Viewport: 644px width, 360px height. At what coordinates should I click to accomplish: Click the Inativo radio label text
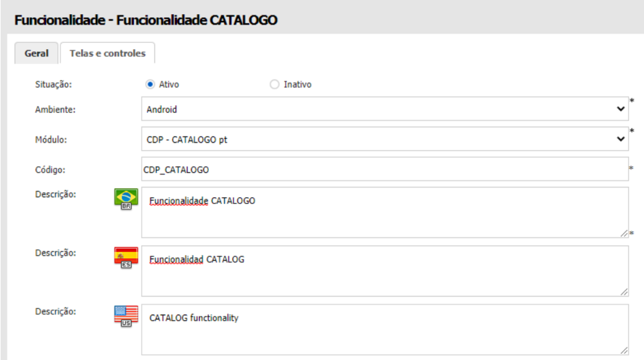[x=297, y=85]
